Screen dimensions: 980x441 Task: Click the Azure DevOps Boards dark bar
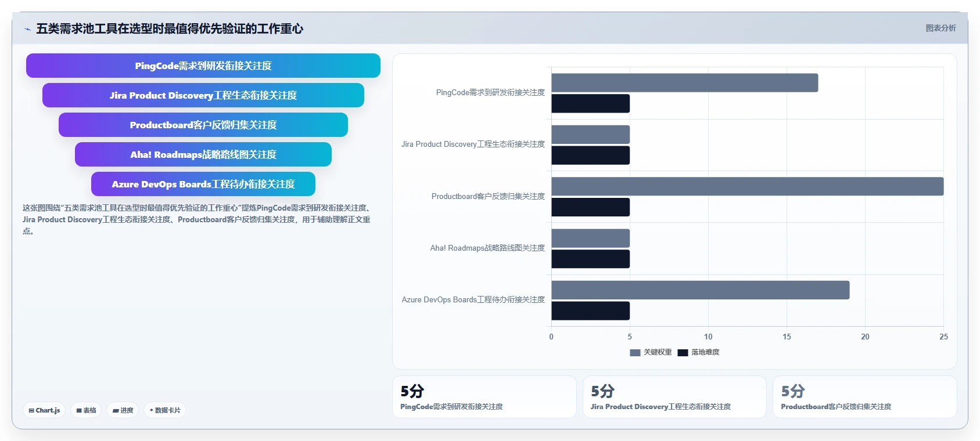pyautogui.click(x=591, y=310)
